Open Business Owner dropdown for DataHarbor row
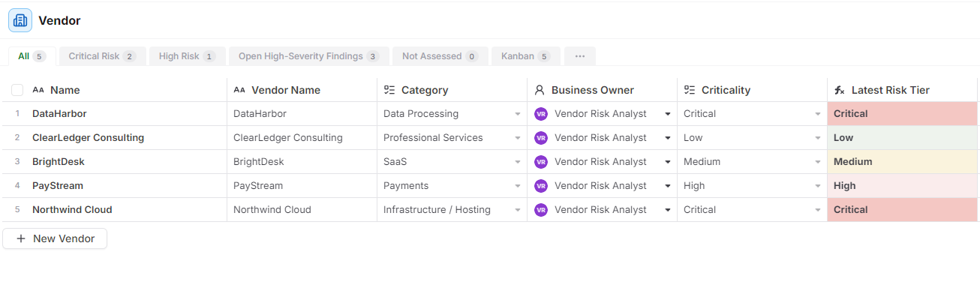The image size is (980, 282). (668, 114)
